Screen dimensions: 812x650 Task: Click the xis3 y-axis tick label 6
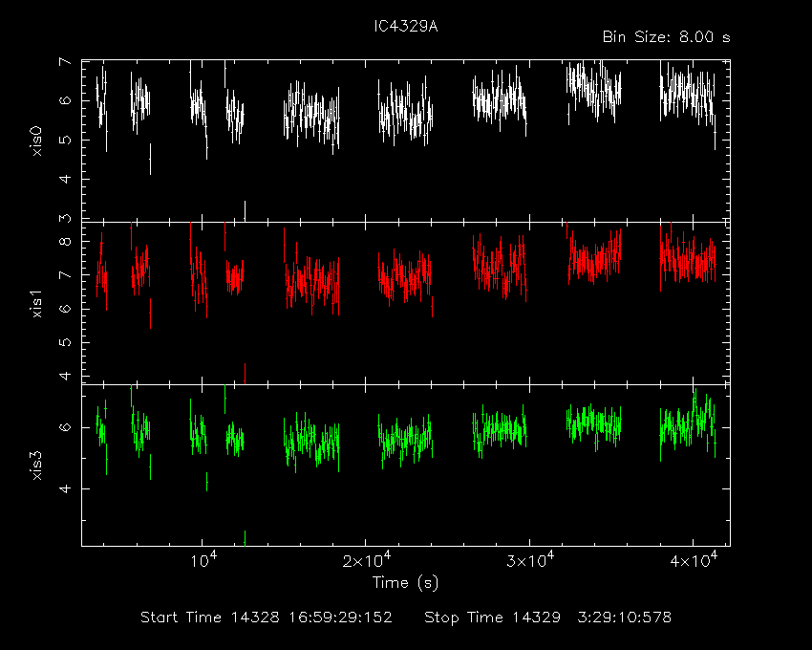[x=65, y=427]
